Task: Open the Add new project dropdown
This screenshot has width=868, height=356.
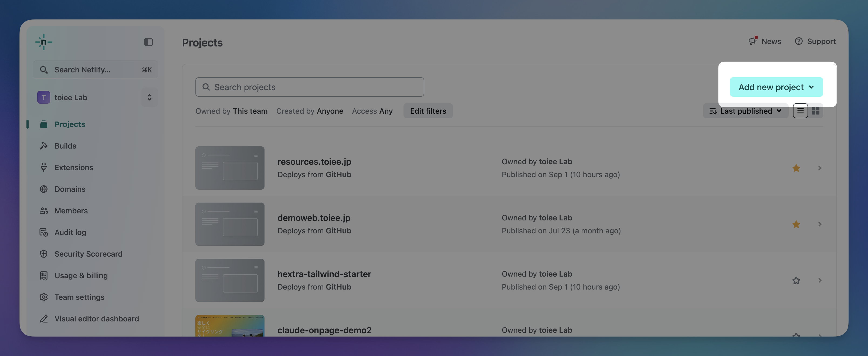Action: [x=776, y=87]
